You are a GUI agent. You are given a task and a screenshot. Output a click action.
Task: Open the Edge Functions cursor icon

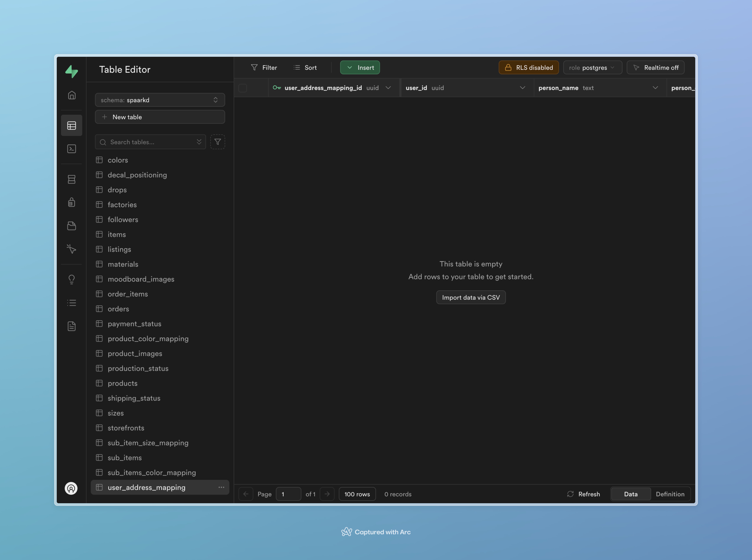coord(72,249)
